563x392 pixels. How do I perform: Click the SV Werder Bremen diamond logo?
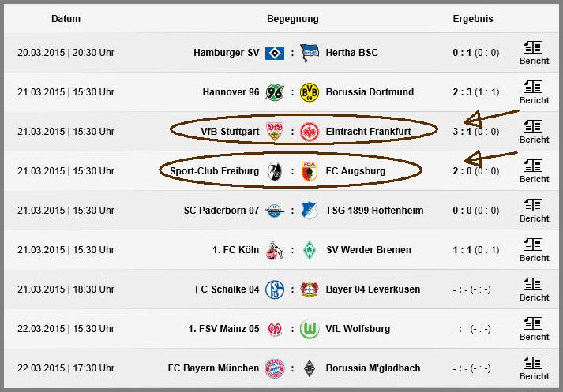tap(310, 250)
